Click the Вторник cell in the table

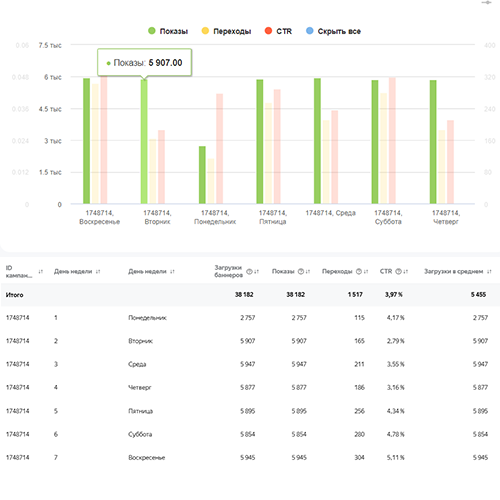tap(140, 341)
